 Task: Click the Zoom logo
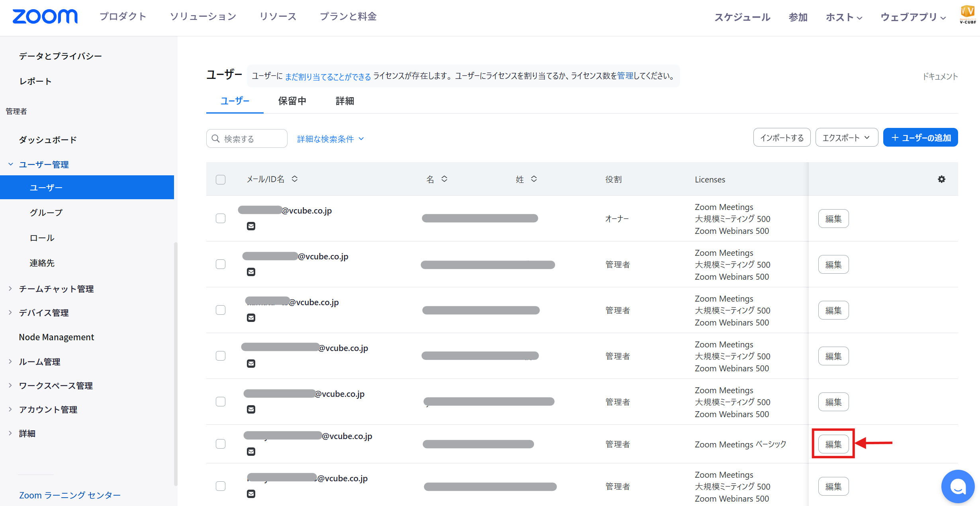pos(45,16)
